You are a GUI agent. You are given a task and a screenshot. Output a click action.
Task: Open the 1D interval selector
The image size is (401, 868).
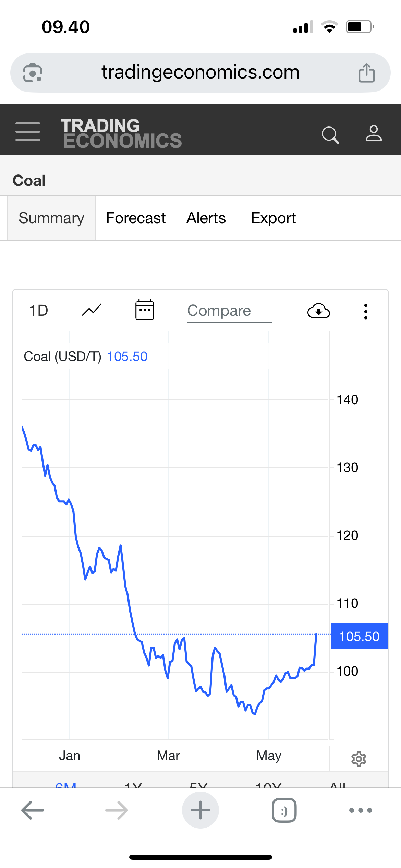click(39, 311)
